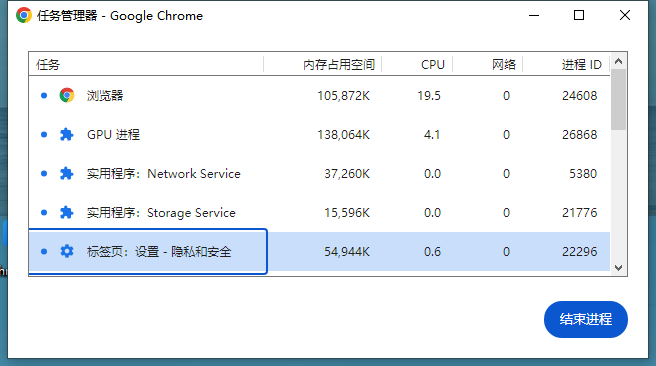656x366 pixels.
Task: Click process ID 22296
Action: pos(579,251)
